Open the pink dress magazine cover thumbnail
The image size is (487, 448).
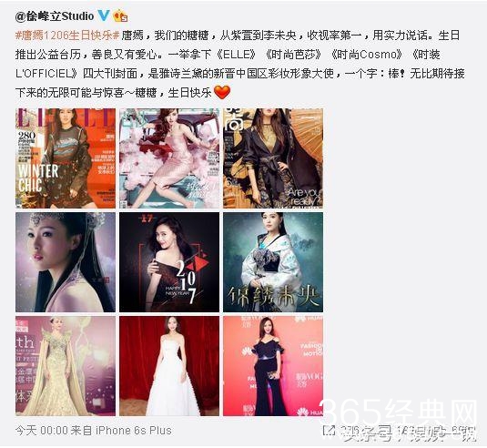169,158
